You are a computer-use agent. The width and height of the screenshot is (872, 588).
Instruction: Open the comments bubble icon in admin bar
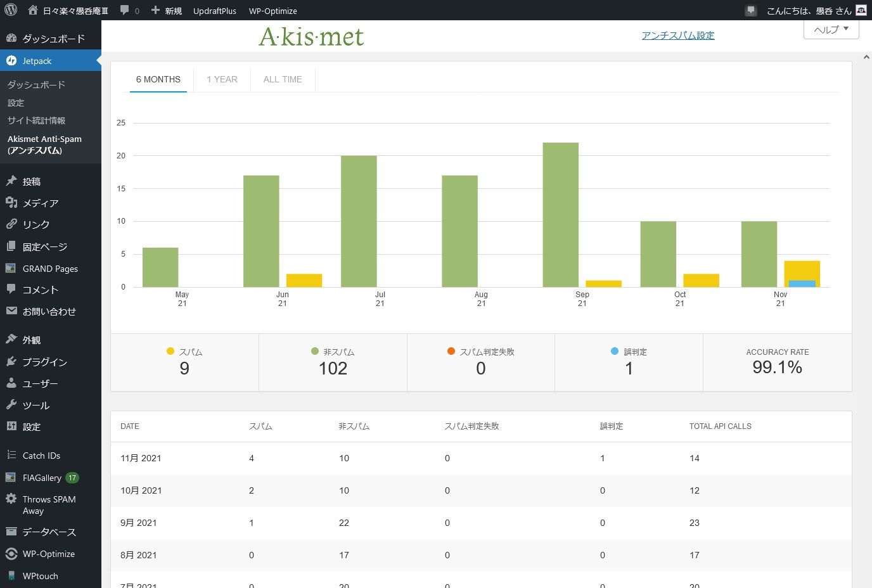125,10
